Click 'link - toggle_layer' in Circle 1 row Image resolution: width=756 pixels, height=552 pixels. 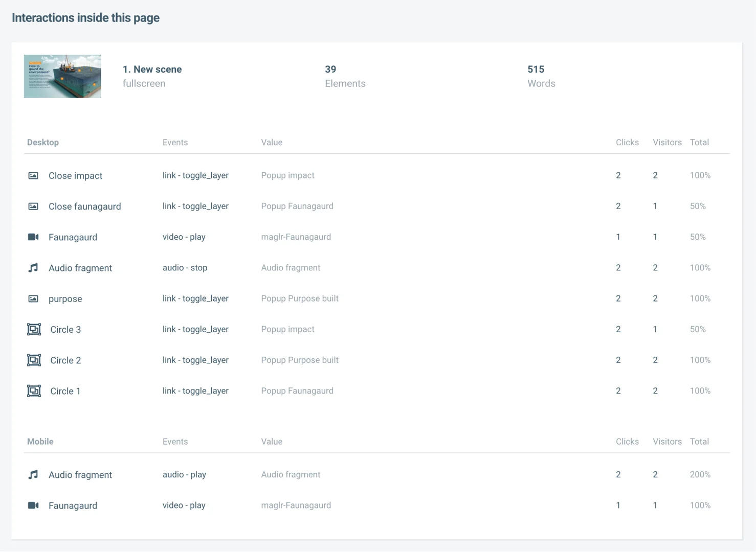click(x=195, y=391)
